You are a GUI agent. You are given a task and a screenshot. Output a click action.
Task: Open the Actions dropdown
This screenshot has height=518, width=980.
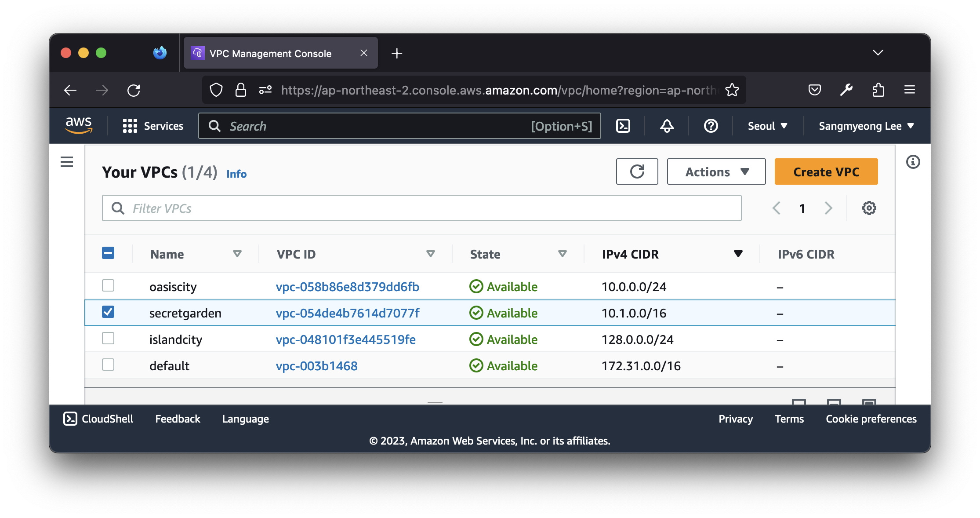click(716, 171)
